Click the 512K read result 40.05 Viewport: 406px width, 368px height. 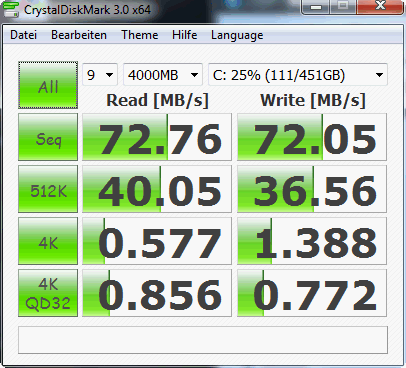[157, 189]
